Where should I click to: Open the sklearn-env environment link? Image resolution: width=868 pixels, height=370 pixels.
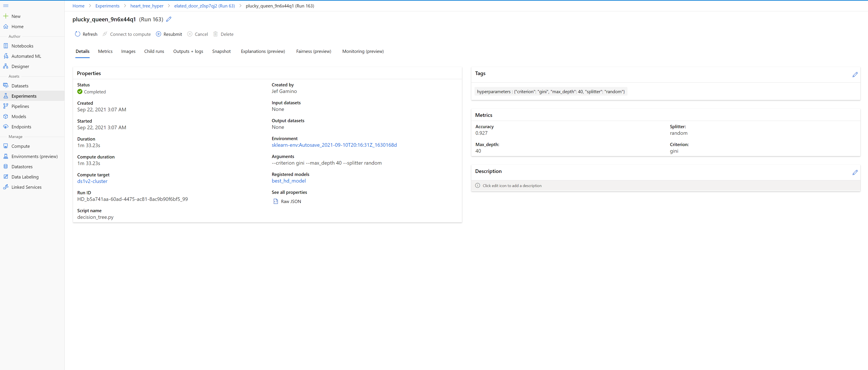pyautogui.click(x=334, y=145)
